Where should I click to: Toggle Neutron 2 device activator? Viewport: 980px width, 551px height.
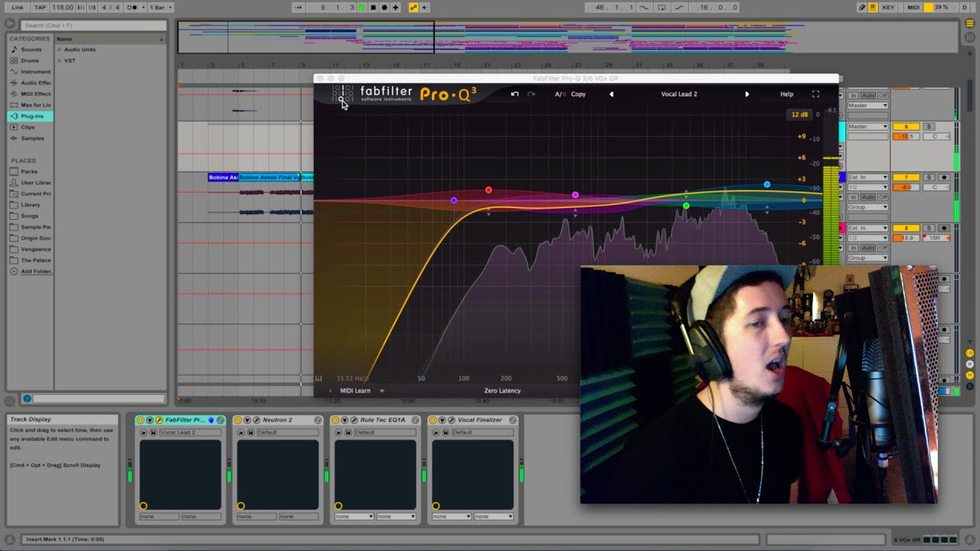pos(238,420)
